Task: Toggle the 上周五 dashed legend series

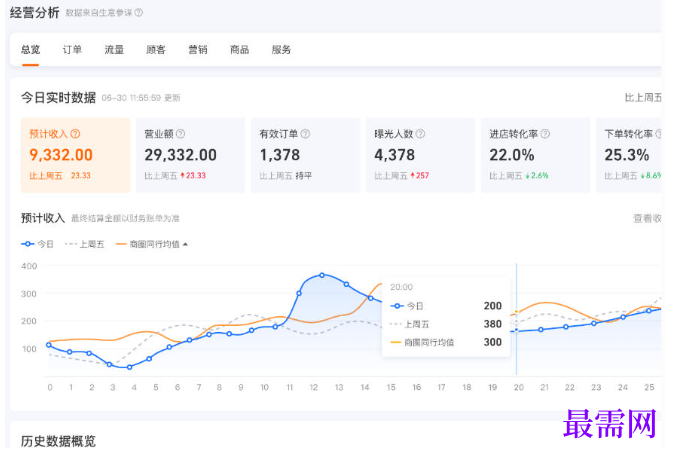Action: 85,244
